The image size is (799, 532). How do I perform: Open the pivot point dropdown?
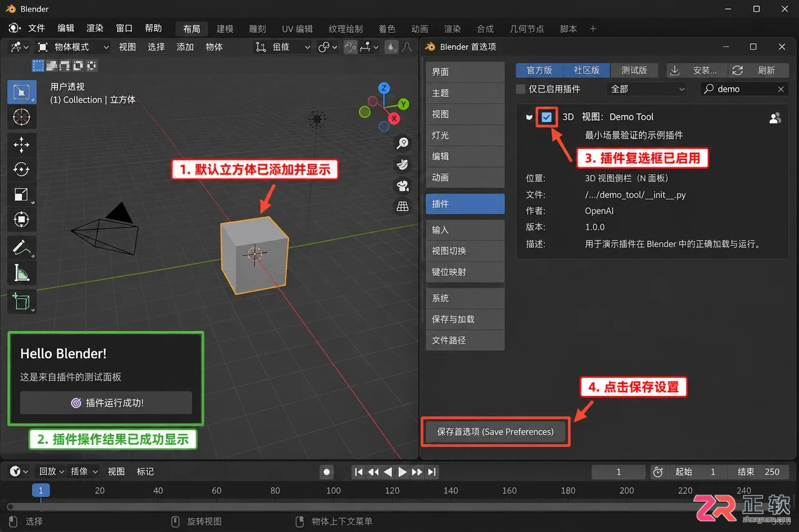click(328, 46)
